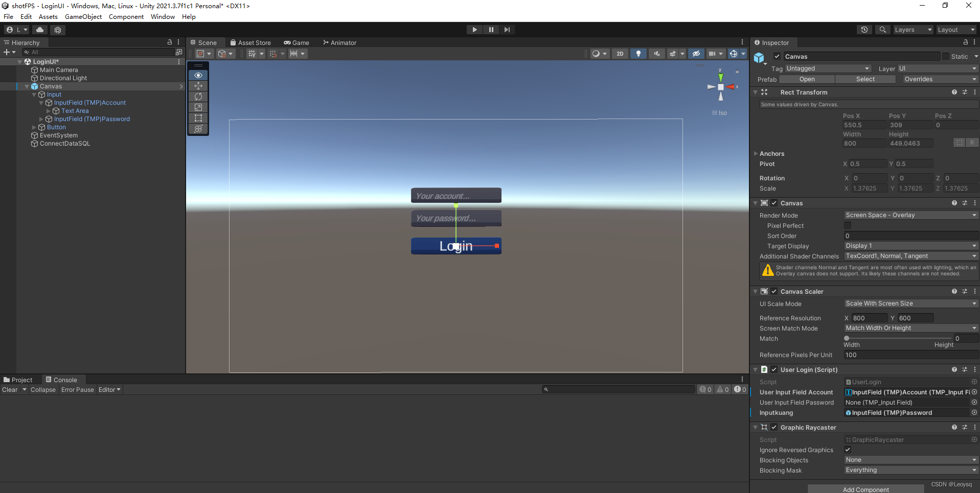Open UI Scale Mode dropdown
This screenshot has height=493, width=980.
click(x=910, y=303)
